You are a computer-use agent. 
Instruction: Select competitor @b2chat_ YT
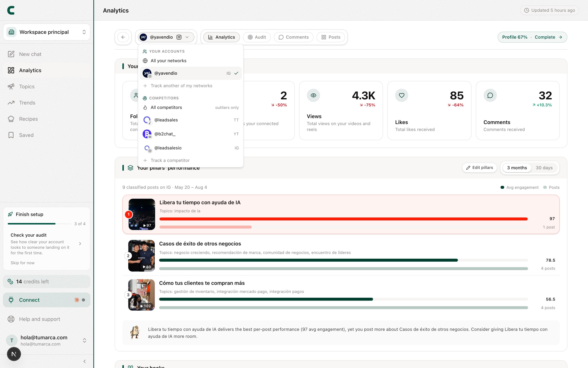pyautogui.click(x=191, y=134)
